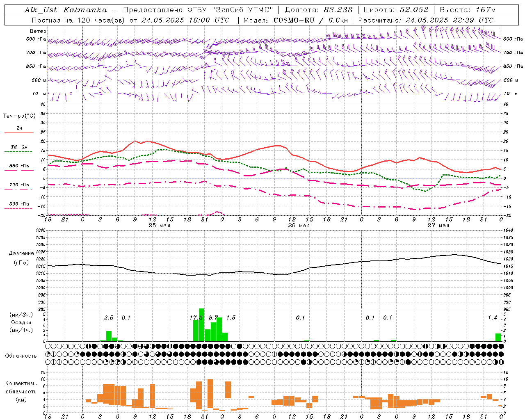Click the 9.7 precipitation total
The image size is (525, 420).
pos(213,317)
